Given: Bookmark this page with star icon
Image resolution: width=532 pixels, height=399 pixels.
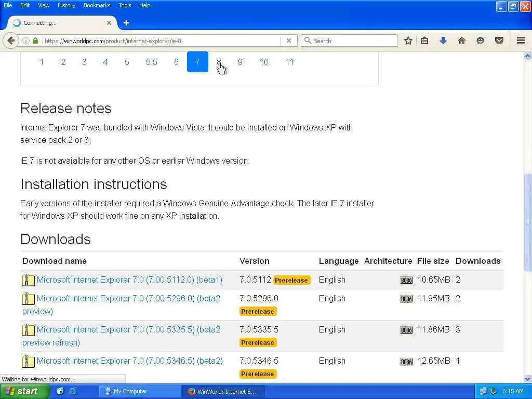Looking at the screenshot, I should point(408,41).
